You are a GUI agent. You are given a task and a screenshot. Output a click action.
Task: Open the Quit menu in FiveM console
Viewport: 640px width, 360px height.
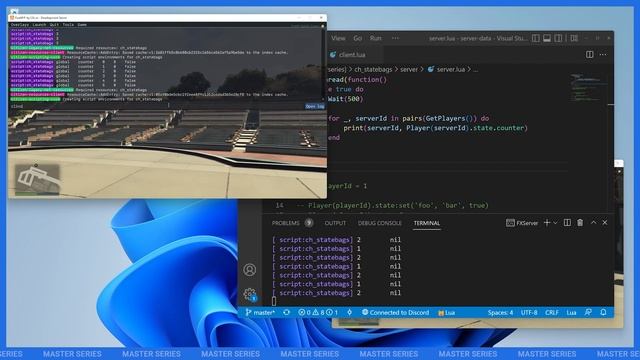click(x=54, y=25)
